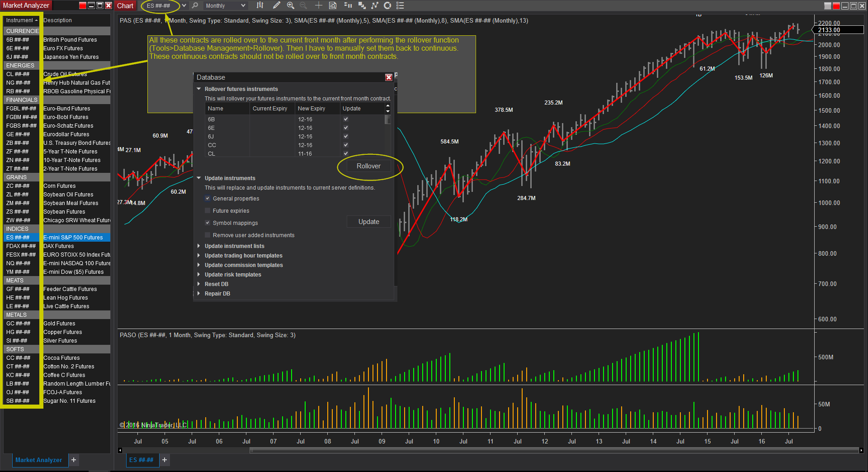Open the ES ##-## instrument dropdown arrow
This screenshot has width=868, height=472.
point(184,5)
